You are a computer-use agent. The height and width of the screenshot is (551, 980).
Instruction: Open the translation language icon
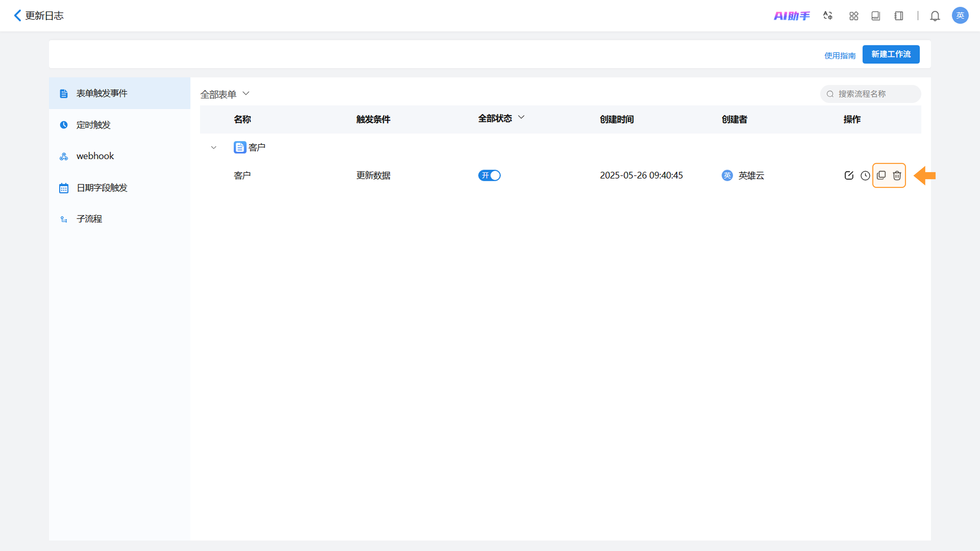[828, 16]
